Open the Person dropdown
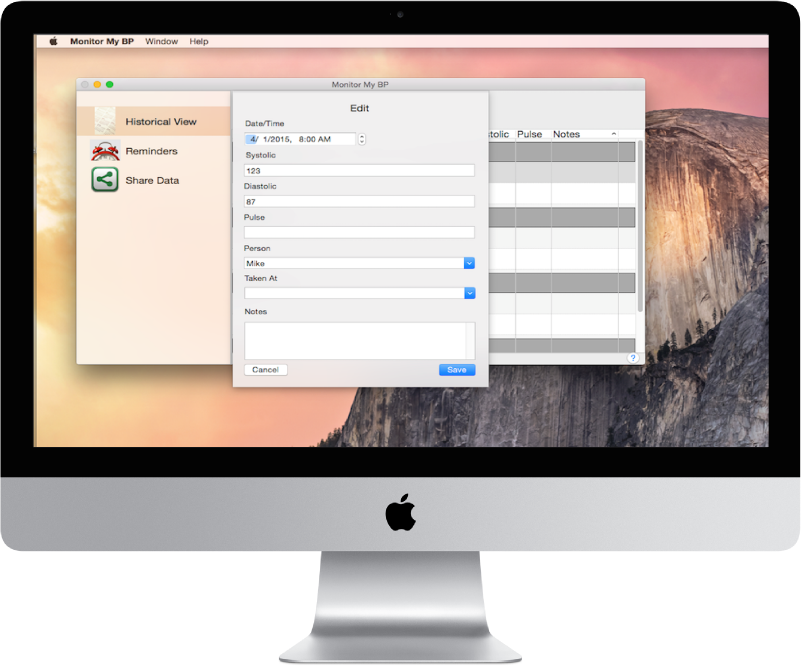801x666 pixels. (468, 262)
